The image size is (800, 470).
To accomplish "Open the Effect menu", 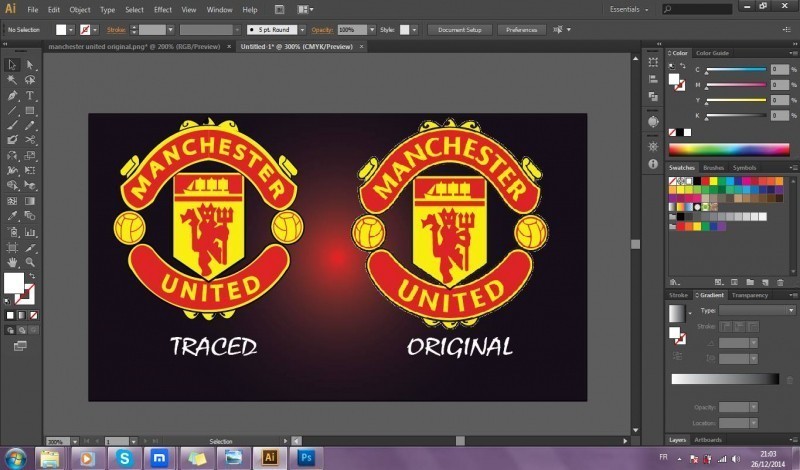I will pyautogui.click(x=163, y=10).
